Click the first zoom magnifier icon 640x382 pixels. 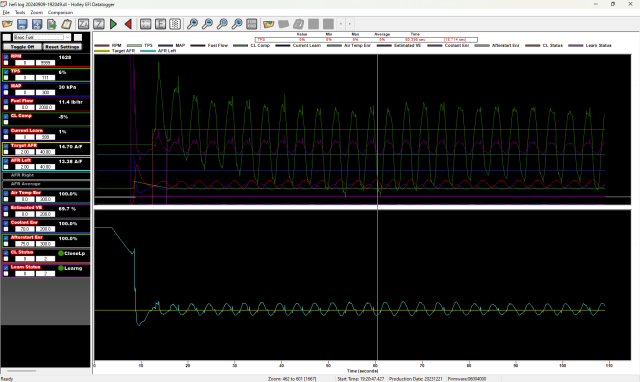tap(192, 24)
